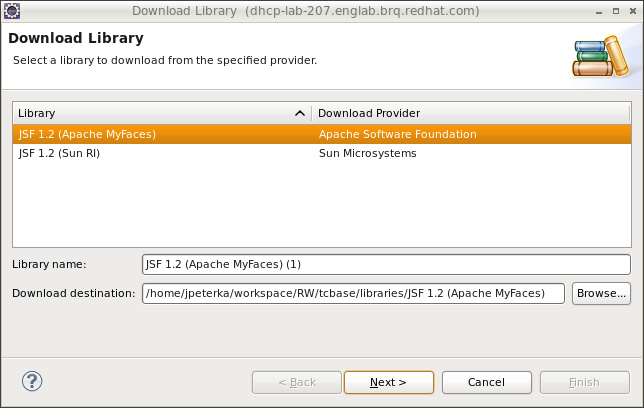Go back with the Back button
The image size is (644, 408).
(297, 382)
